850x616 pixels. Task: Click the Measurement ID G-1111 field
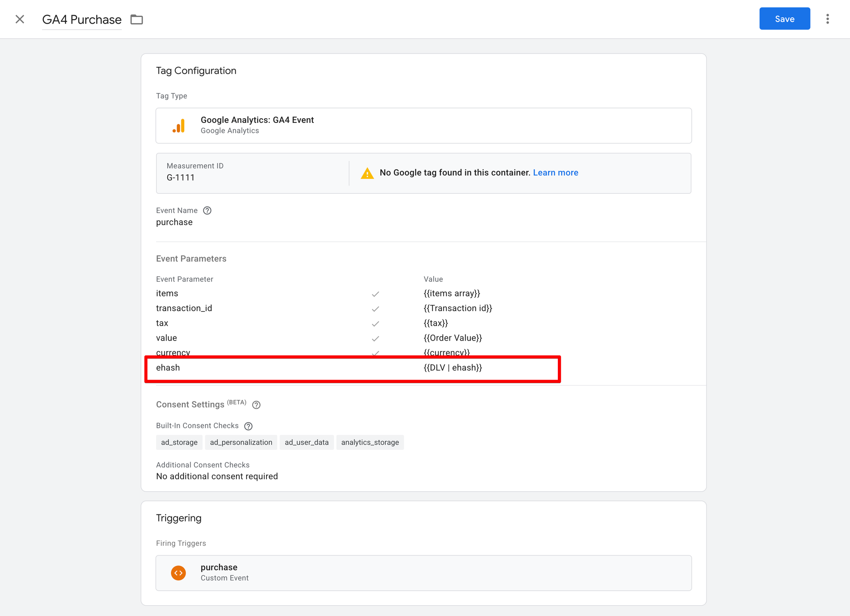(x=181, y=178)
